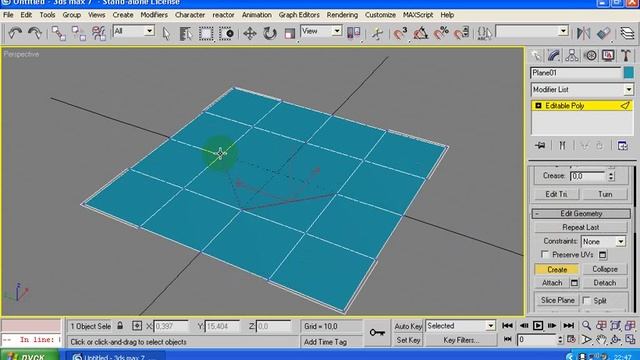This screenshot has height=360, width=640.
Task: Choose the Rectangular Selection Region tool
Action: coord(206,33)
